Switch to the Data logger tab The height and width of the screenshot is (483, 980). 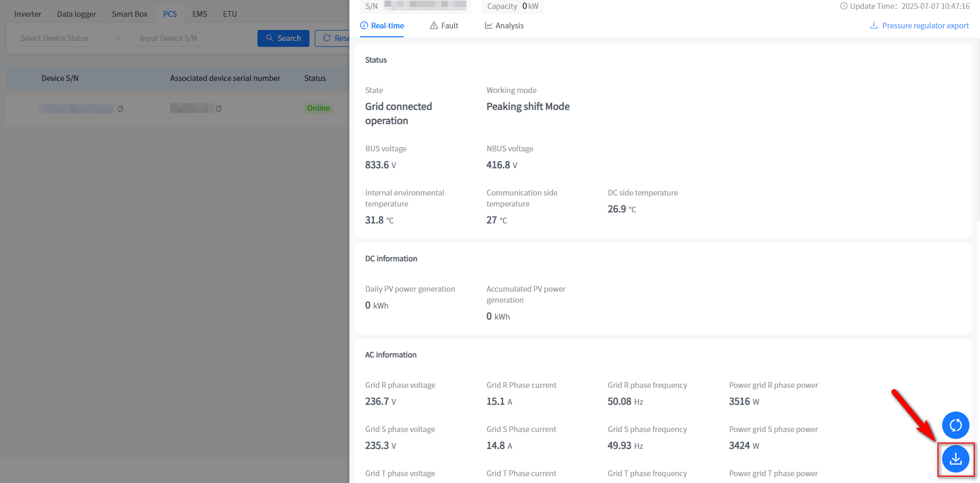(76, 14)
